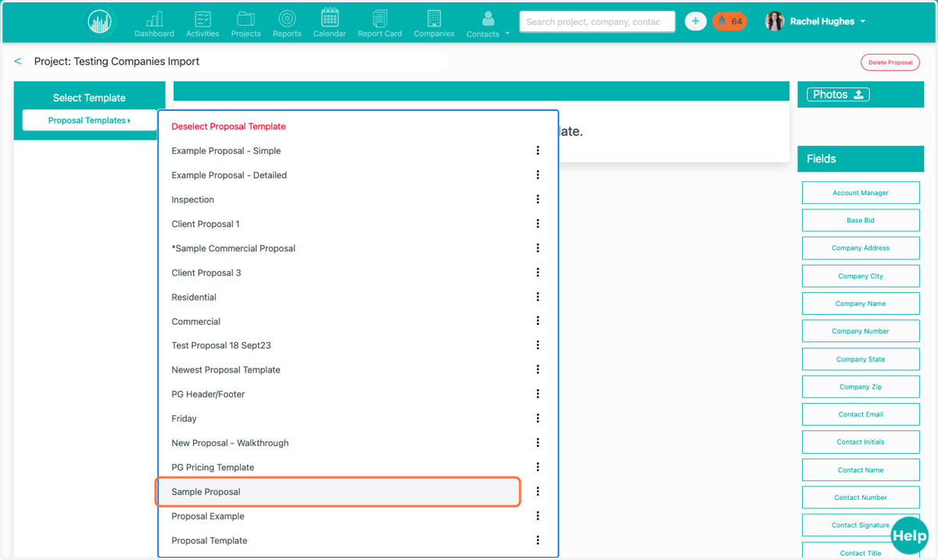Open options for Example Proposal - Simple
The width and height of the screenshot is (938, 560).
[x=538, y=151]
